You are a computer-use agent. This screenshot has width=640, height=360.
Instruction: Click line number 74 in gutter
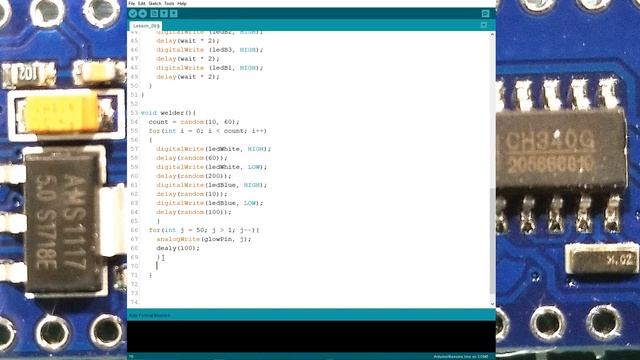(x=134, y=302)
